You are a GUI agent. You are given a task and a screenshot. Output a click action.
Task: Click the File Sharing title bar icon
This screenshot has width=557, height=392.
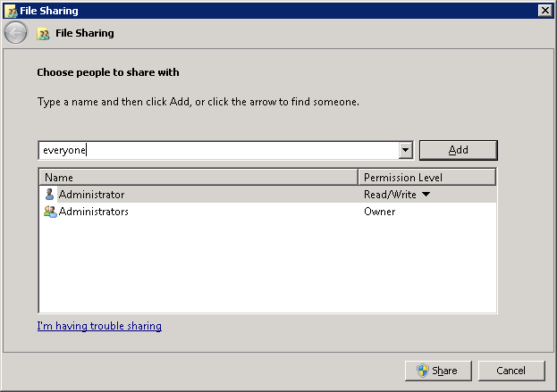pos(11,11)
